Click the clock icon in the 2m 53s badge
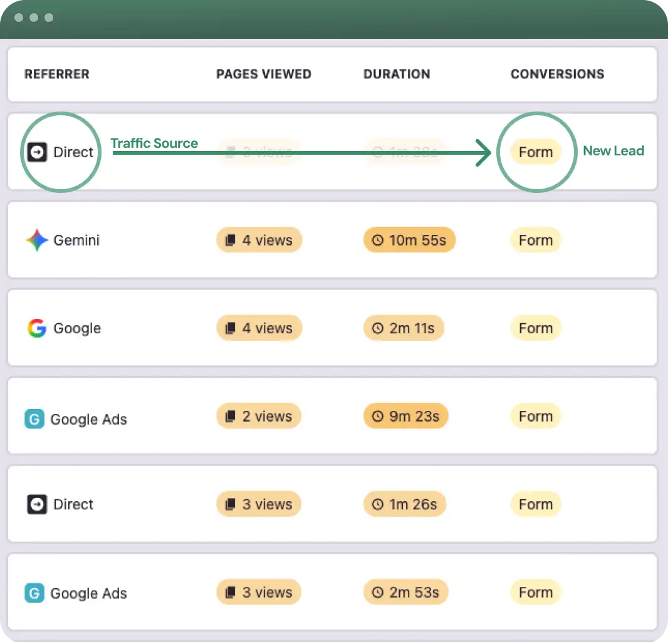The image size is (668, 644). [x=377, y=593]
